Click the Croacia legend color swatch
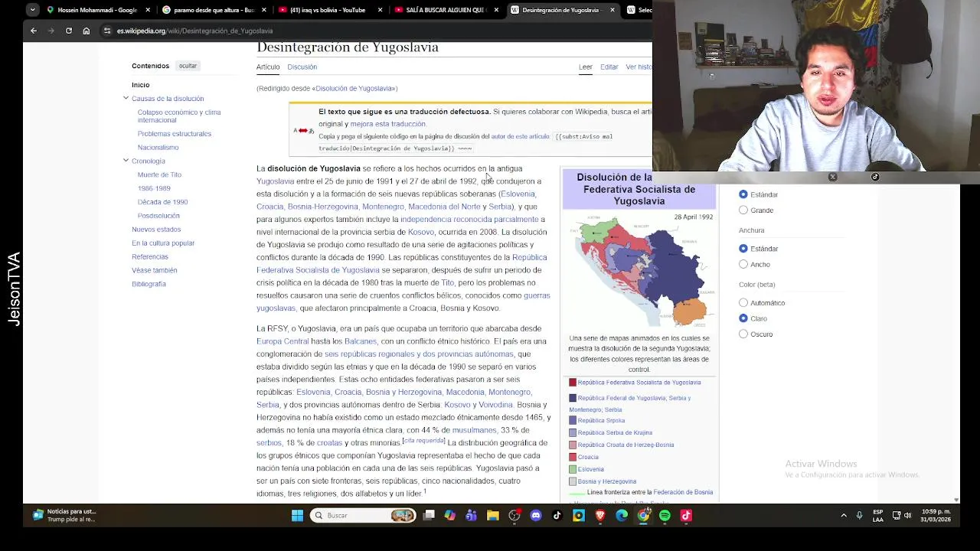The image size is (980, 551). tap(573, 457)
